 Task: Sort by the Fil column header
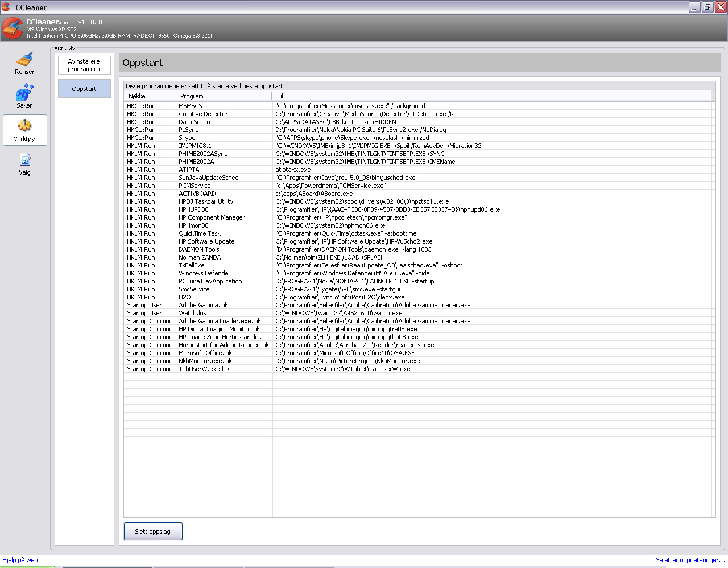click(x=492, y=96)
